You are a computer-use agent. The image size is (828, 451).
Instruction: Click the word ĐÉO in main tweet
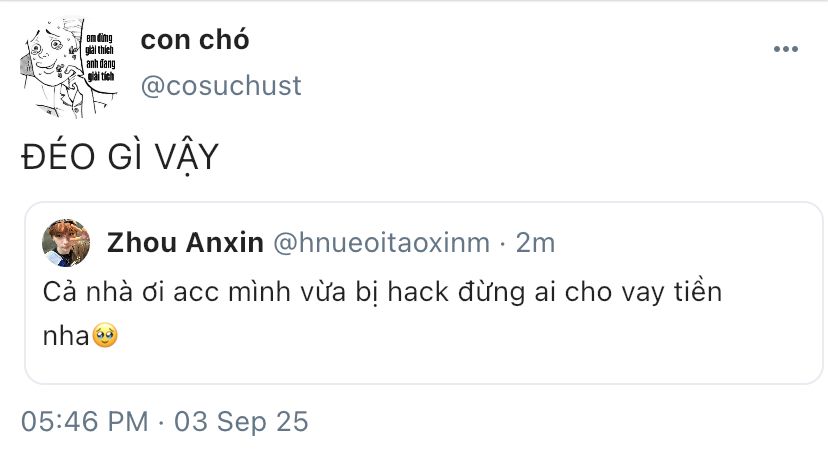click(59, 157)
